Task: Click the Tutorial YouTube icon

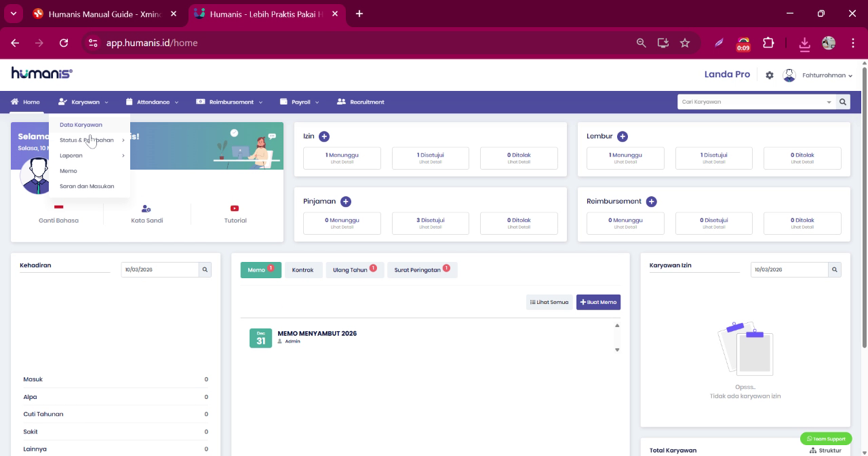Action: pos(235,208)
